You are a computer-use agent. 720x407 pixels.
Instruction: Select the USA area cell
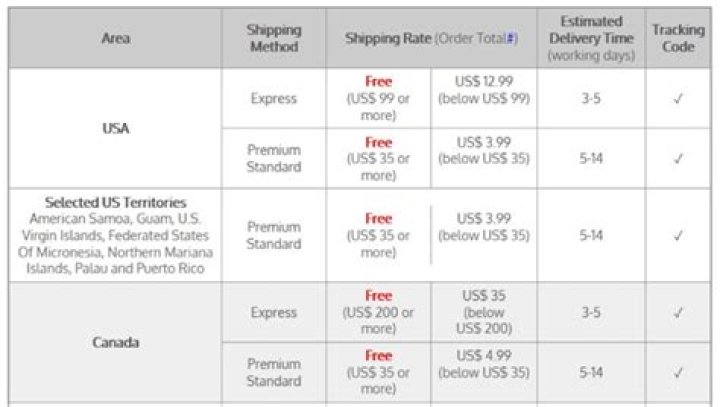coord(115,128)
